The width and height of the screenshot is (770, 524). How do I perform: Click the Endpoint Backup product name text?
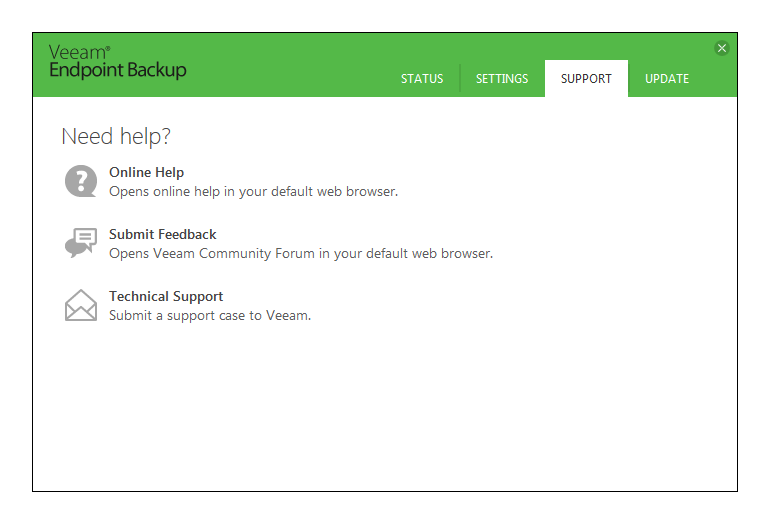pos(118,71)
